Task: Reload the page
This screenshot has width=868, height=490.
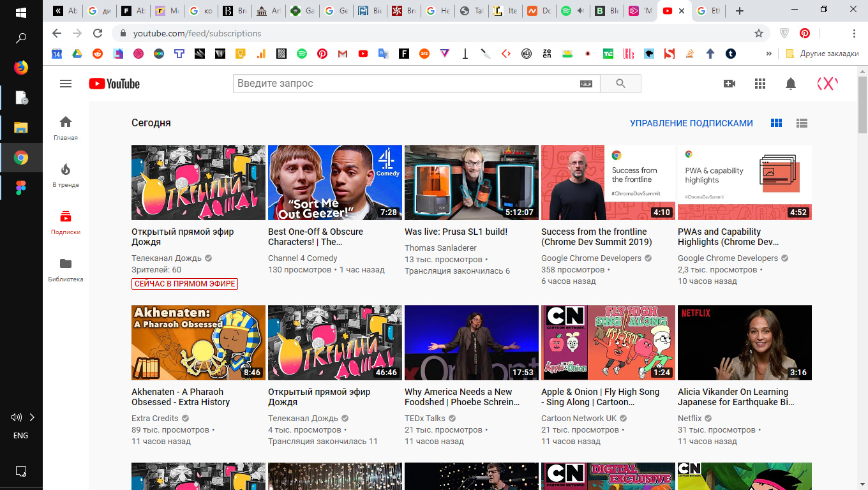Action: (x=98, y=33)
